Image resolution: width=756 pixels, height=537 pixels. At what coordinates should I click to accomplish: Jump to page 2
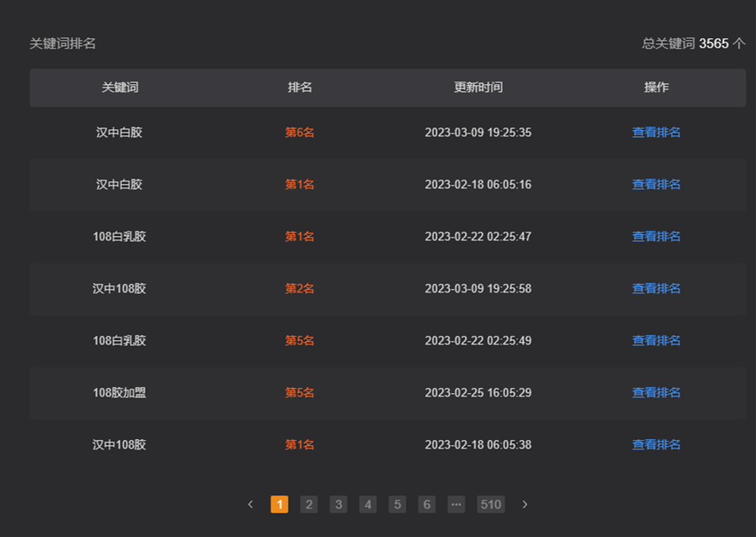pos(309,504)
